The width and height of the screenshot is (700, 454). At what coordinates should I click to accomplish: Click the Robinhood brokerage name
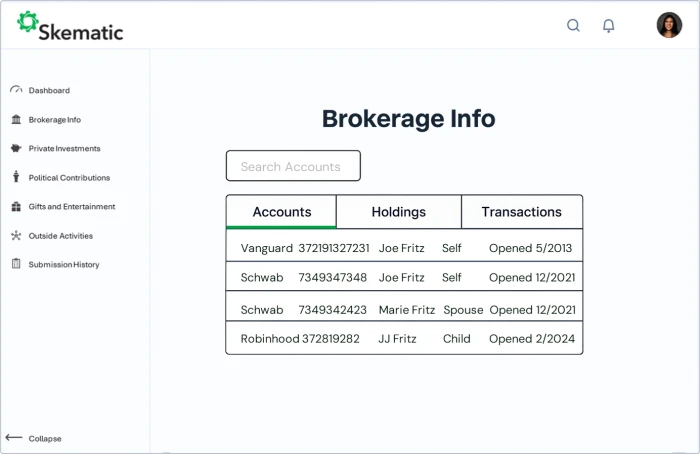pyautogui.click(x=270, y=339)
